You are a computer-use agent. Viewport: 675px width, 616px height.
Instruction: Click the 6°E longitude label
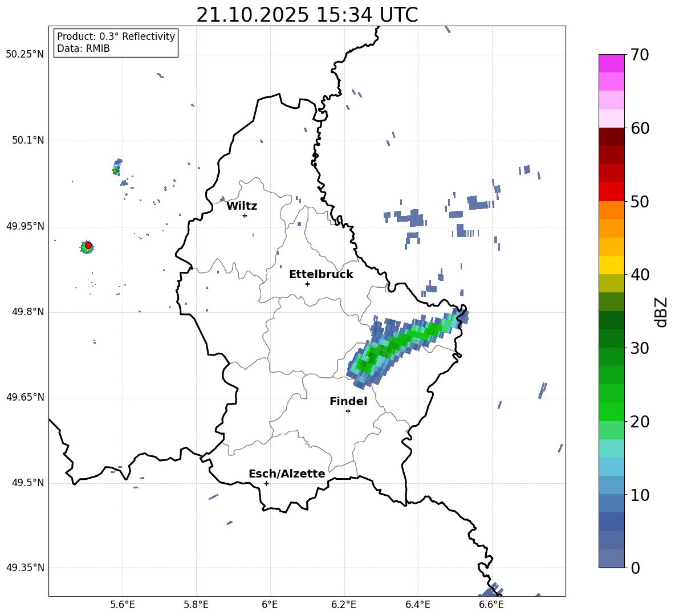point(270,605)
